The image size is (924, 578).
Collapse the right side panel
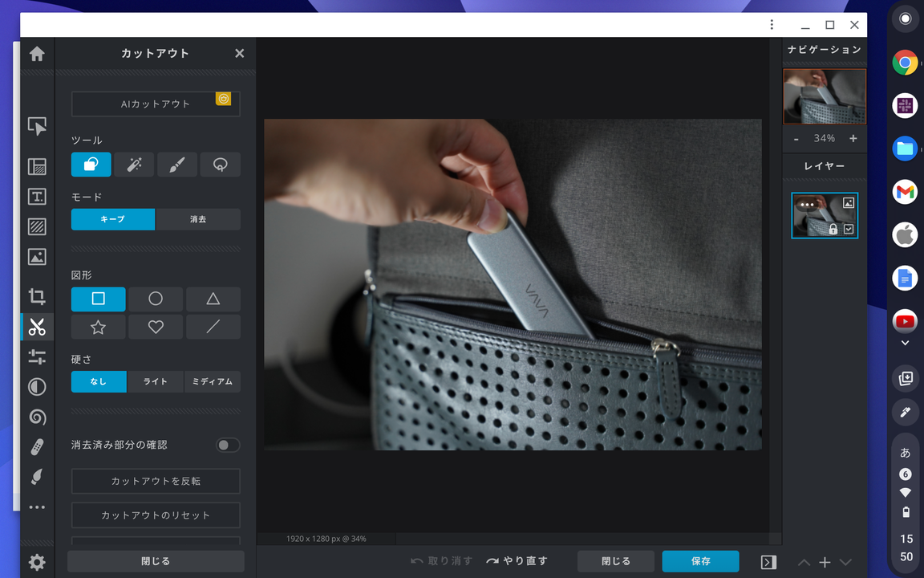[768, 562]
